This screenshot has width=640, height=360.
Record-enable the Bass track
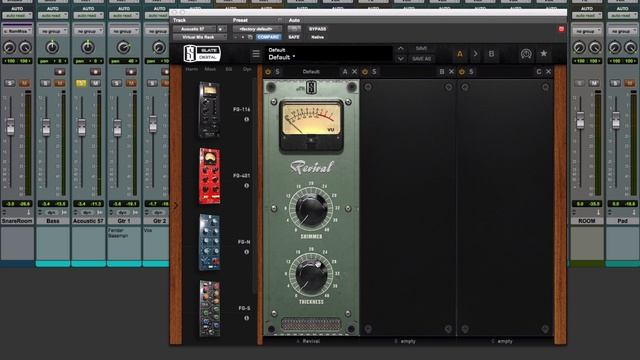click(x=60, y=72)
